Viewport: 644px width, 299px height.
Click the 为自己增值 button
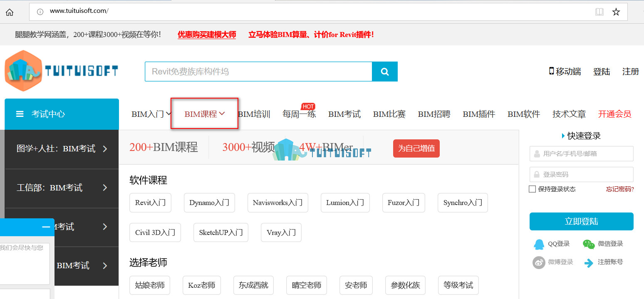[x=416, y=148]
